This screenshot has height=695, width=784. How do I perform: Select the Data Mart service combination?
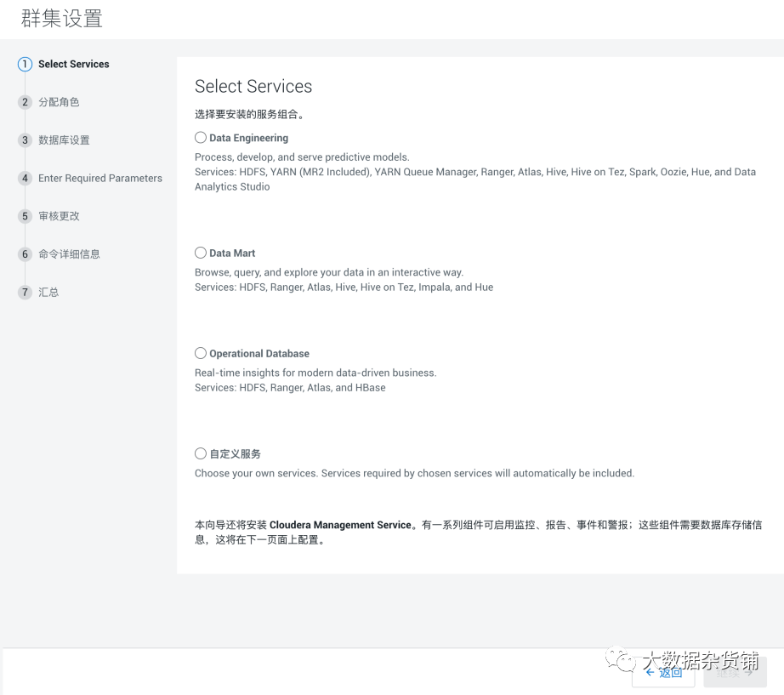coord(201,253)
